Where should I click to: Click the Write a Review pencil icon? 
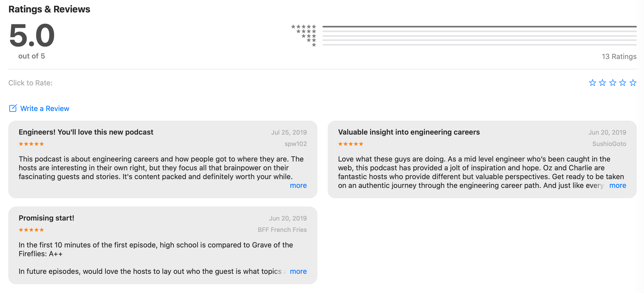coord(13,108)
